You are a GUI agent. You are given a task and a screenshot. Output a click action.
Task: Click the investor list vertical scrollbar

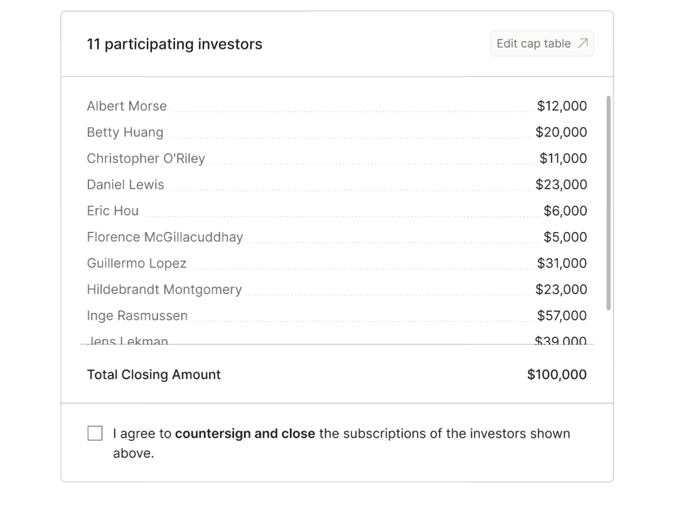click(608, 200)
